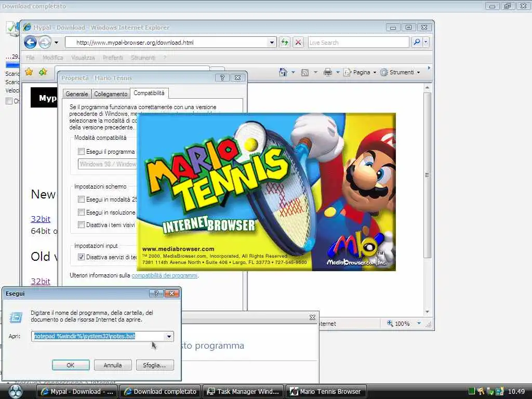
Task: Click the 32bit link under Old versions
Action: (41, 281)
